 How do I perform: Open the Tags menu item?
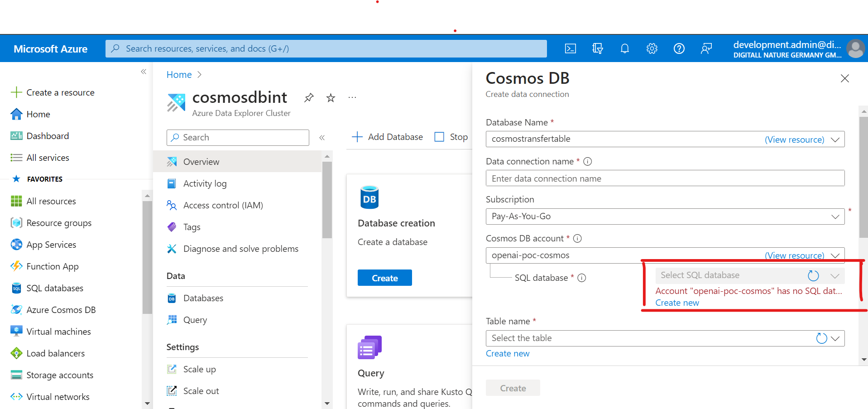191,226
